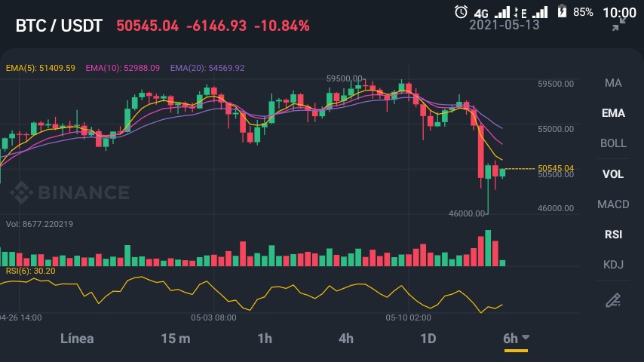Screen dimensions: 644x362
Task: Tap the BTC / USDT pair title
Action: tap(59, 26)
